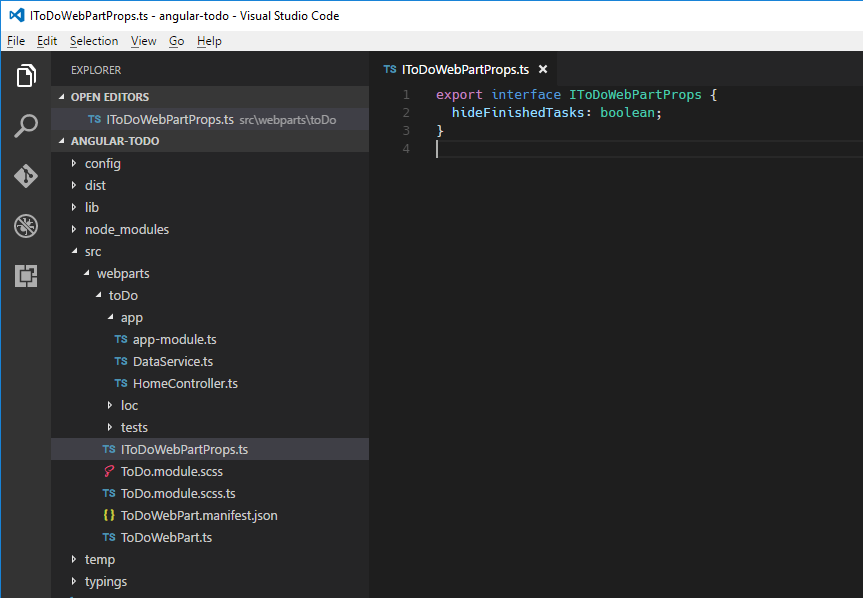This screenshot has height=598, width=863.
Task: Open ToDoWebPart.ts file
Action: [166, 537]
